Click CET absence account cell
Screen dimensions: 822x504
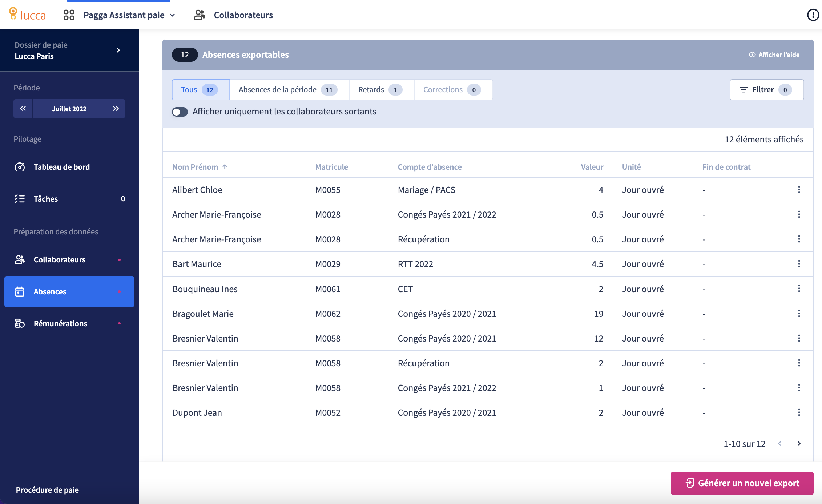point(405,289)
